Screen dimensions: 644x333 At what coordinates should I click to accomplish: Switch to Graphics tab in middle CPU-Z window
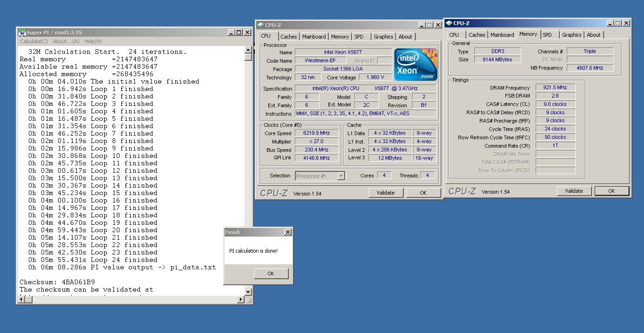pyautogui.click(x=383, y=37)
